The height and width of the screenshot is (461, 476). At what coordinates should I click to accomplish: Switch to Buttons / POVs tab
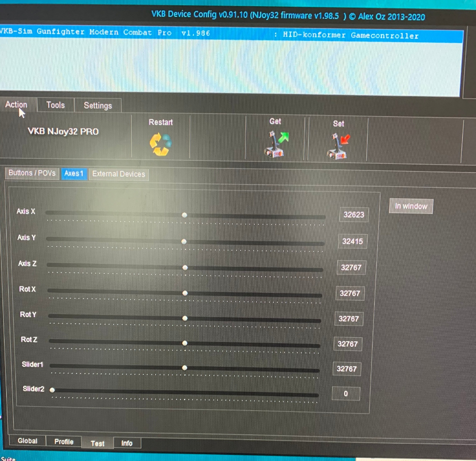tap(32, 173)
